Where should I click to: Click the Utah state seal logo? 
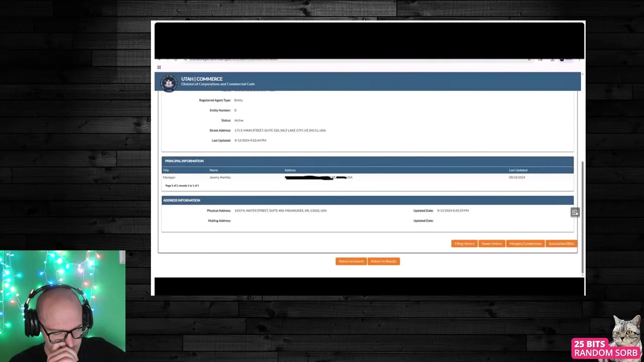[x=169, y=82]
